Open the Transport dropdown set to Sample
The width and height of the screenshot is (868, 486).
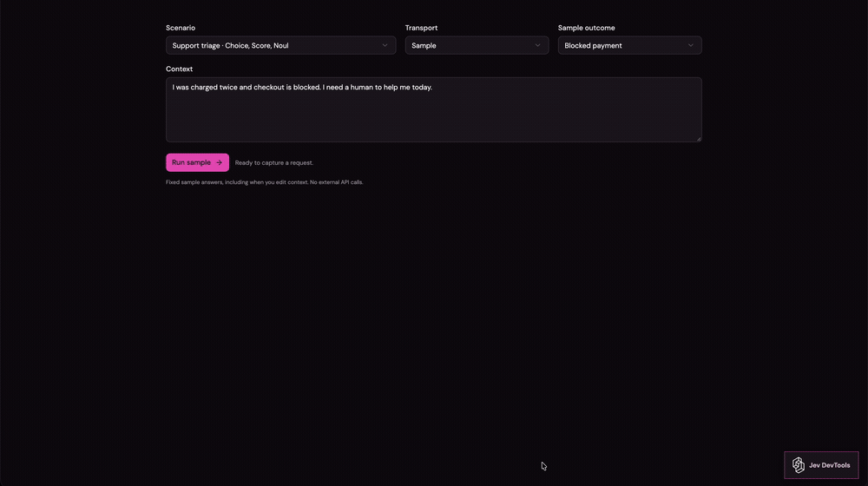pos(477,45)
